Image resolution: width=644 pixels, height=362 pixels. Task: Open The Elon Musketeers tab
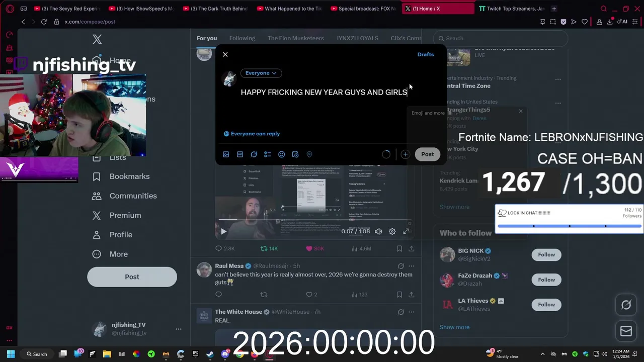click(296, 38)
